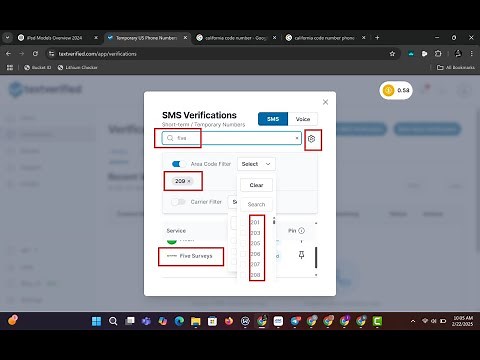Close the iPad Models Overview tab
The image size is (480, 360).
[x=96, y=38]
